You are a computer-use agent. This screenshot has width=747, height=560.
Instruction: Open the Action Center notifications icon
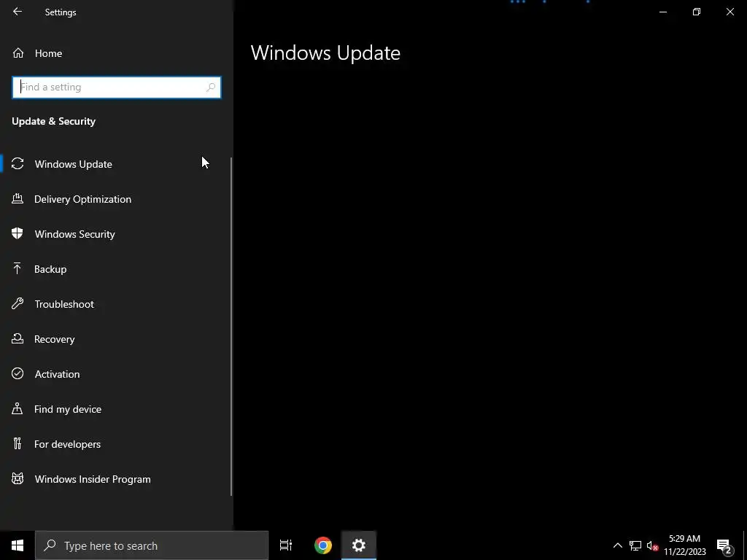[724, 545]
